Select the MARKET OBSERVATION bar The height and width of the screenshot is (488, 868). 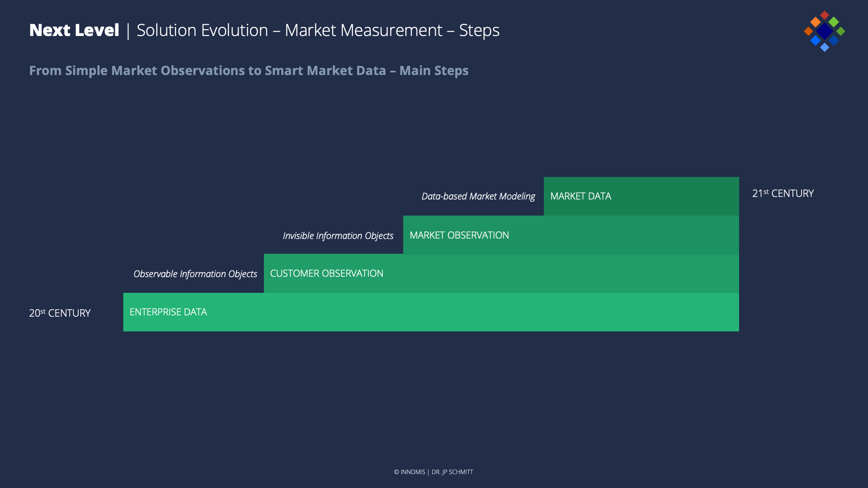point(571,235)
